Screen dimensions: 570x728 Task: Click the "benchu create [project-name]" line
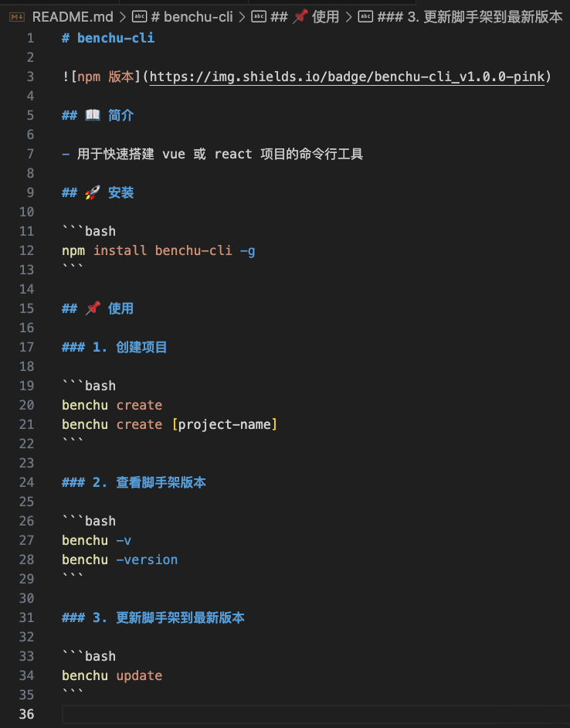[168, 424]
